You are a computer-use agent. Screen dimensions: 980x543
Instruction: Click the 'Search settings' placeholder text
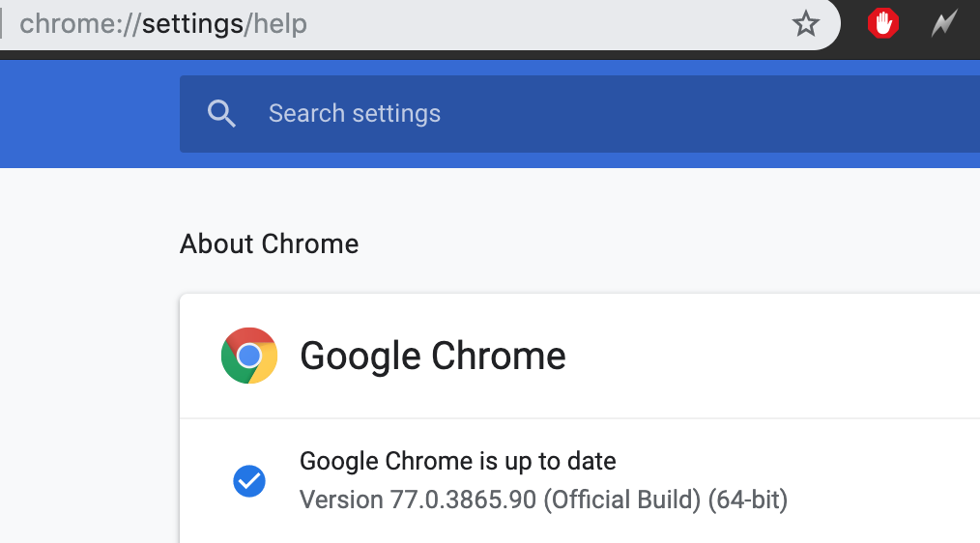[355, 114]
